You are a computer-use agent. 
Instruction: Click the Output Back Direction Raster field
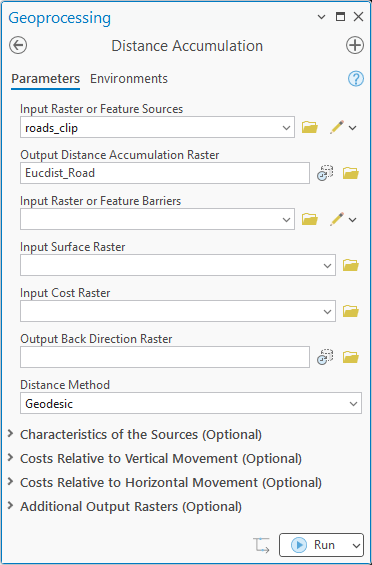pos(165,357)
